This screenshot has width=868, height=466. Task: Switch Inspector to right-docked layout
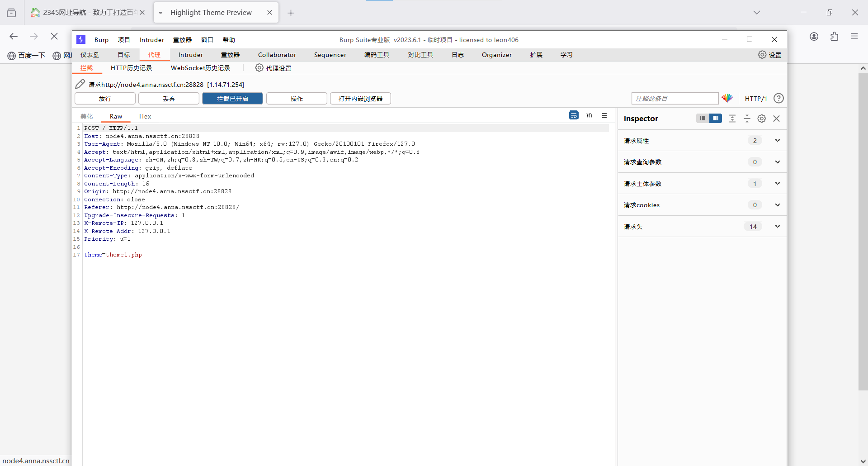716,119
